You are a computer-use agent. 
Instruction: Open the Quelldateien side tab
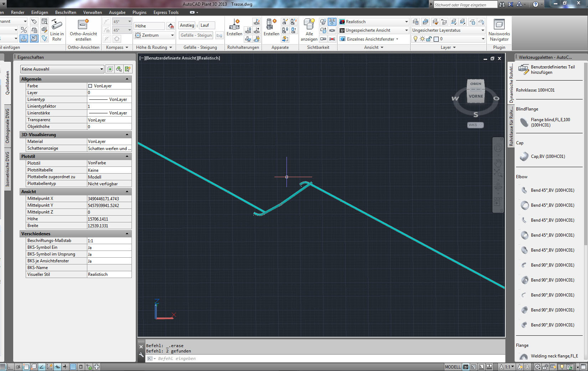coord(7,82)
